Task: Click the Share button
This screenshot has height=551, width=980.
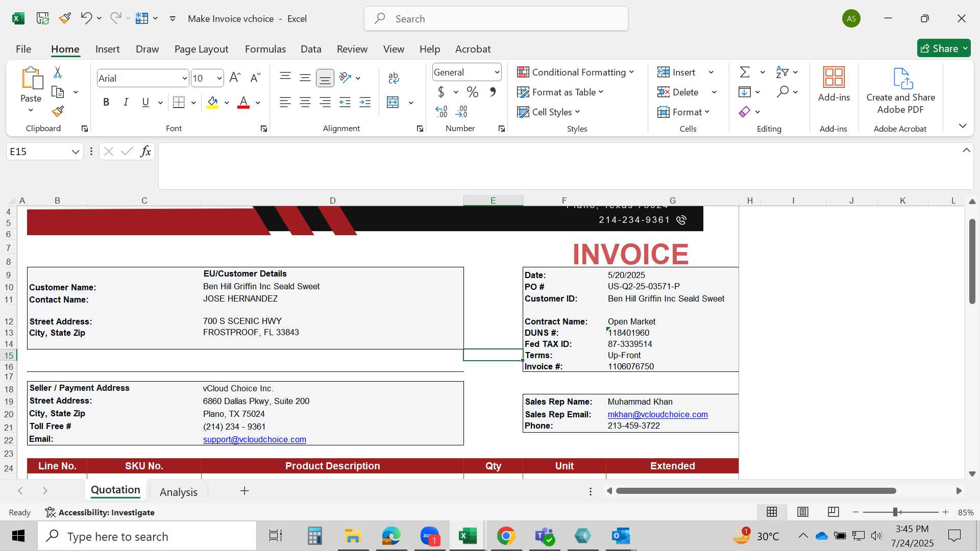Action: [944, 48]
